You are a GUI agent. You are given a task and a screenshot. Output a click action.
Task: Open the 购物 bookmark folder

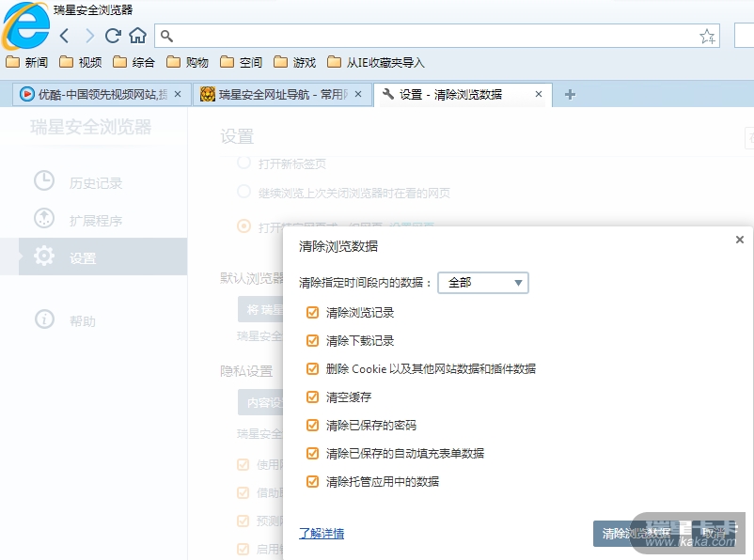click(187, 63)
